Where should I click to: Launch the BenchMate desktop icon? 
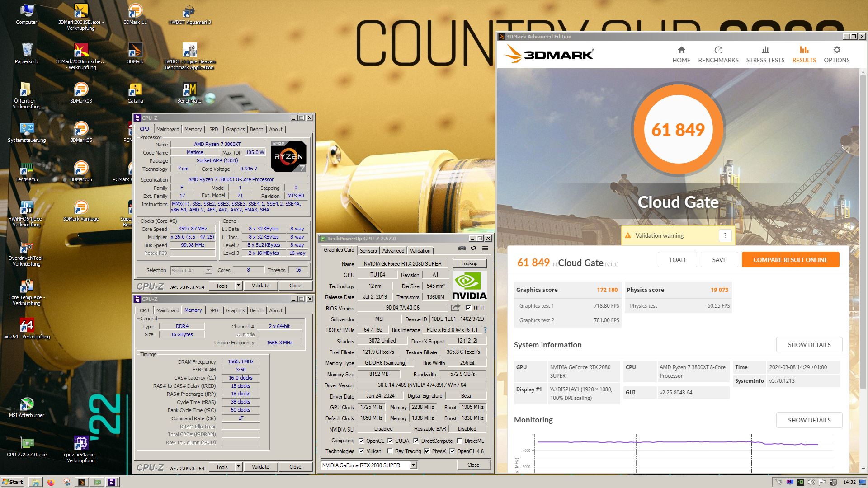tap(189, 93)
